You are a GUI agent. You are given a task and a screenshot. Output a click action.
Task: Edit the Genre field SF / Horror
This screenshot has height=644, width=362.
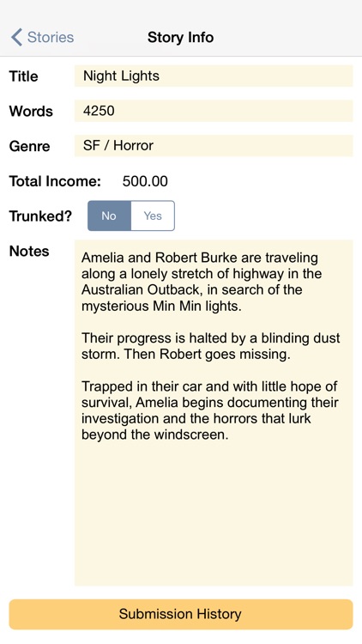[x=214, y=146]
